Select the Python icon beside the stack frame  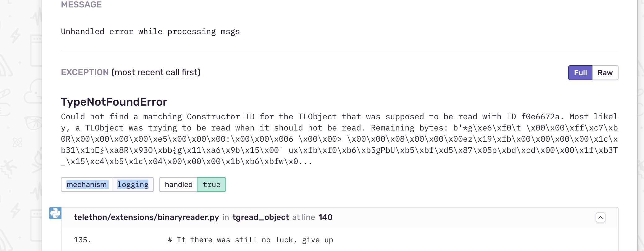pos(55,213)
